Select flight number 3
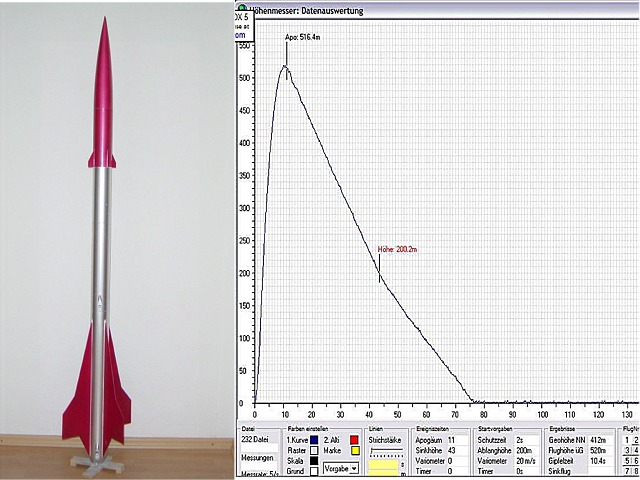 point(627,451)
